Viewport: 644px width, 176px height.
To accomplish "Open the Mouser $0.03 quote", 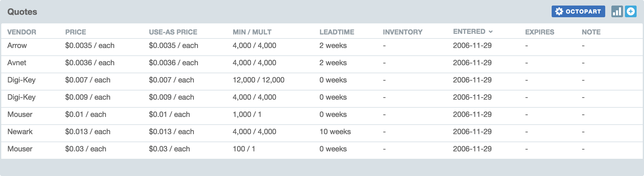I will (20, 149).
